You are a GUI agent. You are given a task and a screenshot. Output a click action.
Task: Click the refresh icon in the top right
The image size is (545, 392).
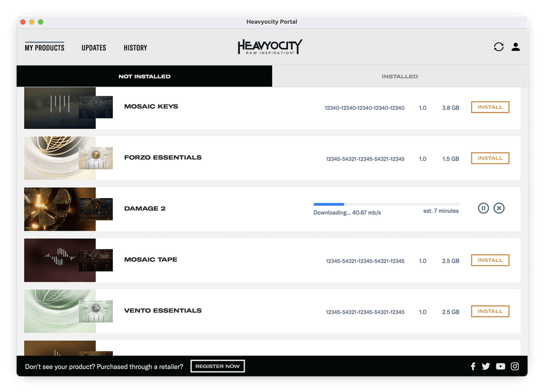click(499, 47)
